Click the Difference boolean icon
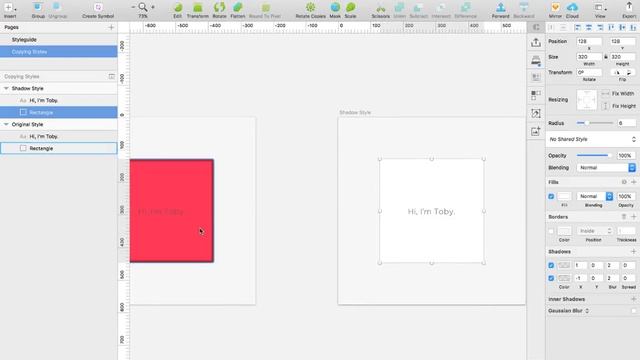The height and width of the screenshot is (360, 640). coord(465,10)
